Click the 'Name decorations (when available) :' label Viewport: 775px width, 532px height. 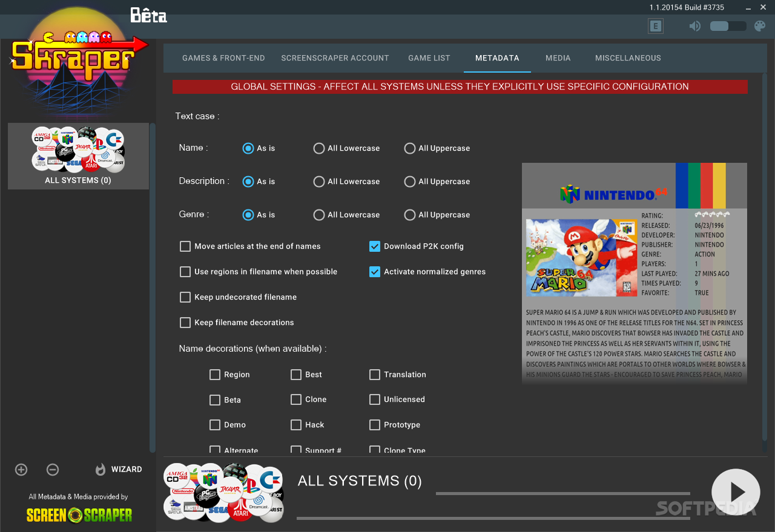point(252,349)
